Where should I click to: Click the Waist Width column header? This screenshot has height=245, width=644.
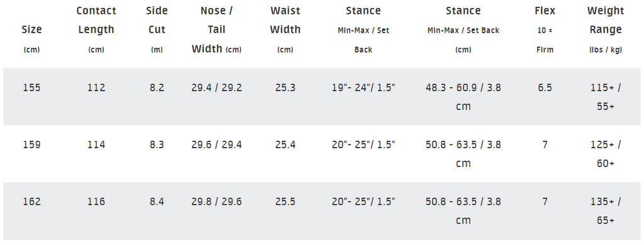285,30
